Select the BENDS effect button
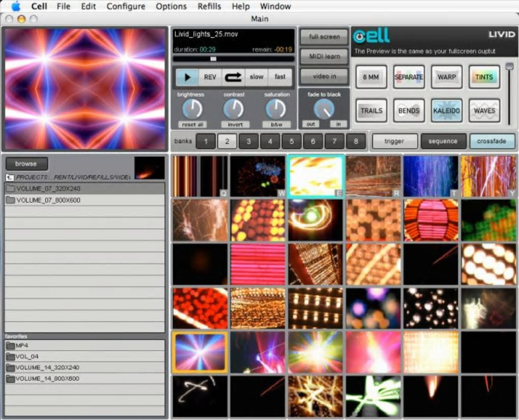The height and width of the screenshot is (420, 519). 409,110
